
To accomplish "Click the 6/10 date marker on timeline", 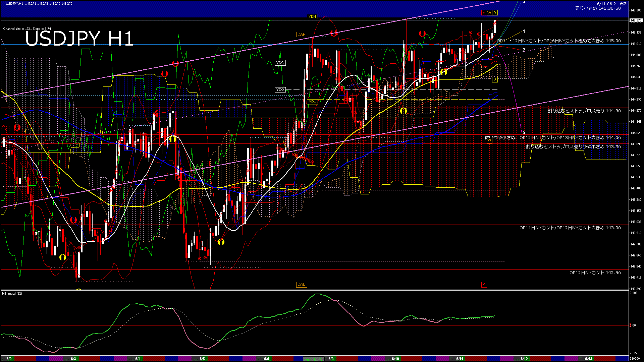I will pos(395,359).
